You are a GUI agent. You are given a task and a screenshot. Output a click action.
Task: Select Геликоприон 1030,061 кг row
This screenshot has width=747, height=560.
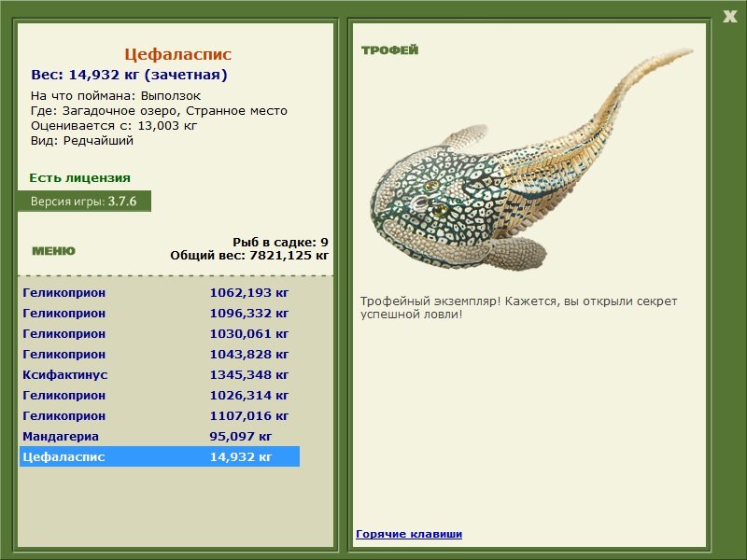[160, 333]
